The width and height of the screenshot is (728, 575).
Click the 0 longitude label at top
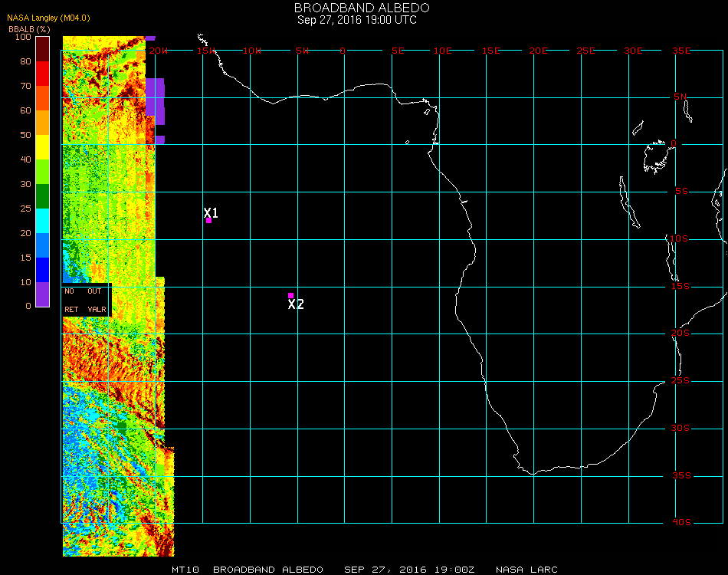[x=343, y=51]
